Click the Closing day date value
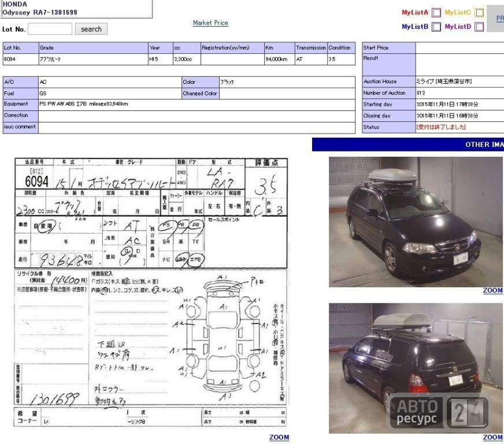The height and width of the screenshot is (444, 504). (x=447, y=116)
